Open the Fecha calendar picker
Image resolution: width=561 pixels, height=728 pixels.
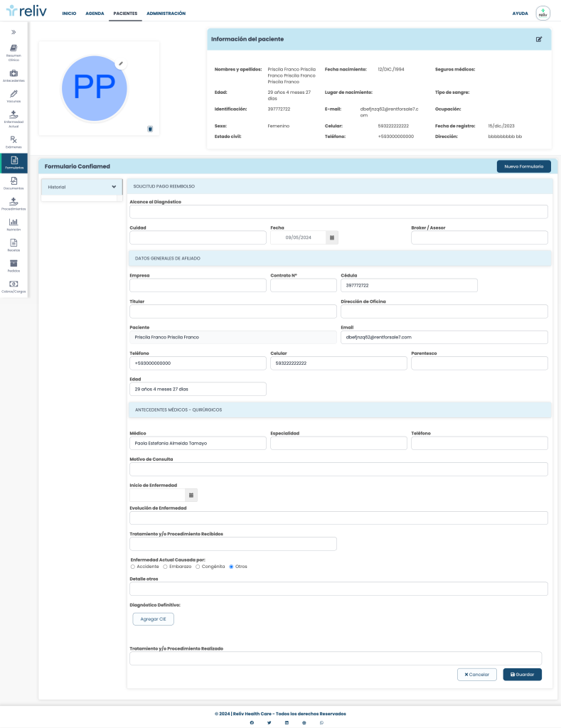331,237
